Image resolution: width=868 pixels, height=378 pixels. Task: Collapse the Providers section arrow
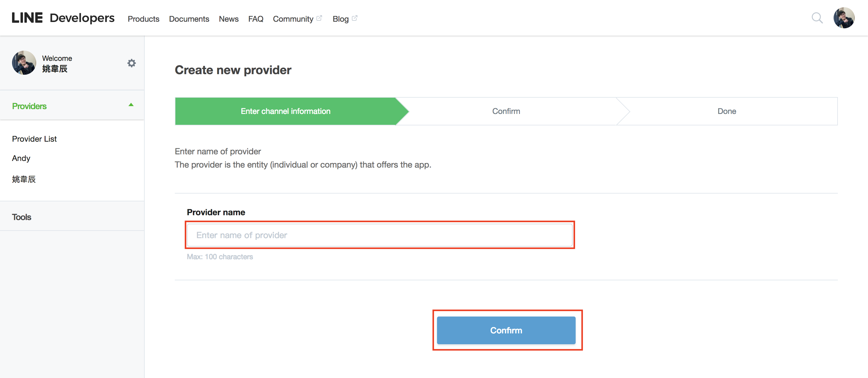coord(131,105)
